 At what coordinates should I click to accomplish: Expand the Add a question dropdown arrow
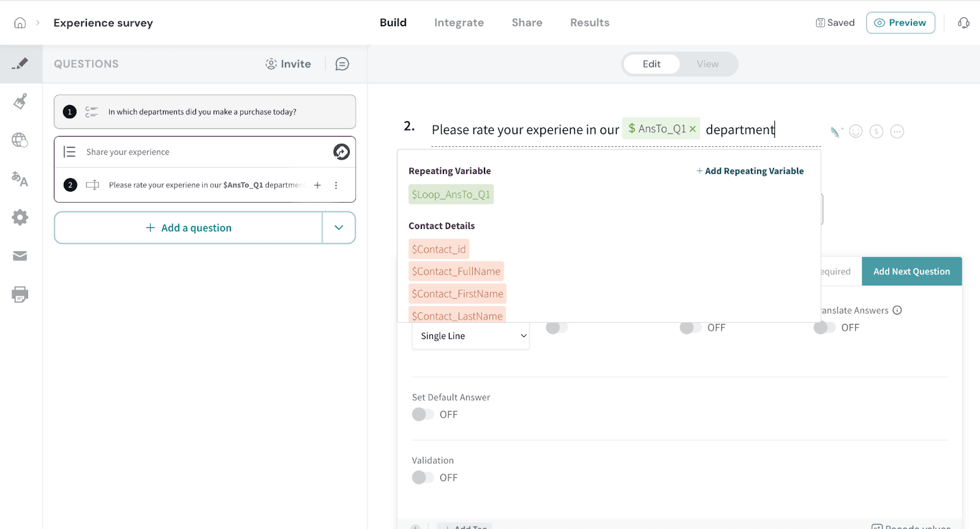(339, 228)
